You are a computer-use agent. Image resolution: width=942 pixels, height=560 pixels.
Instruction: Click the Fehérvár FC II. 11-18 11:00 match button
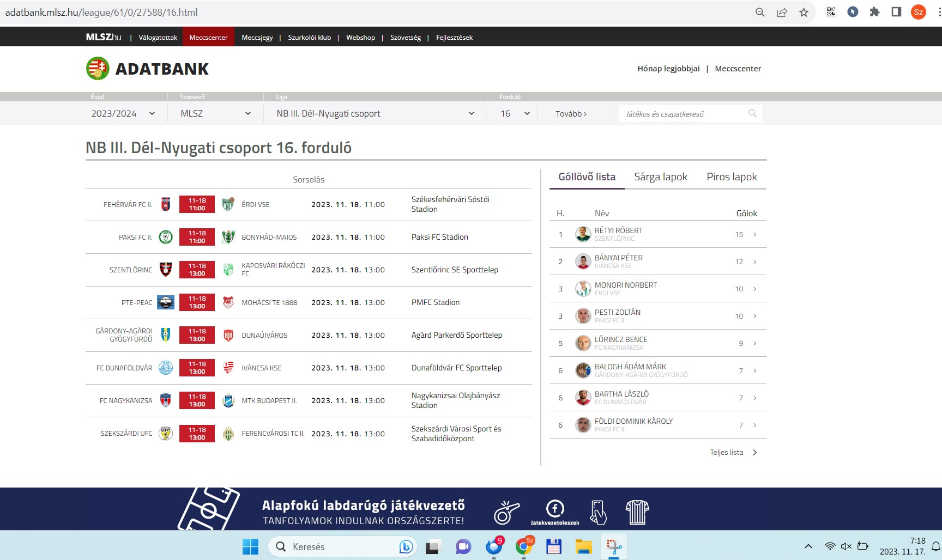pyautogui.click(x=197, y=204)
